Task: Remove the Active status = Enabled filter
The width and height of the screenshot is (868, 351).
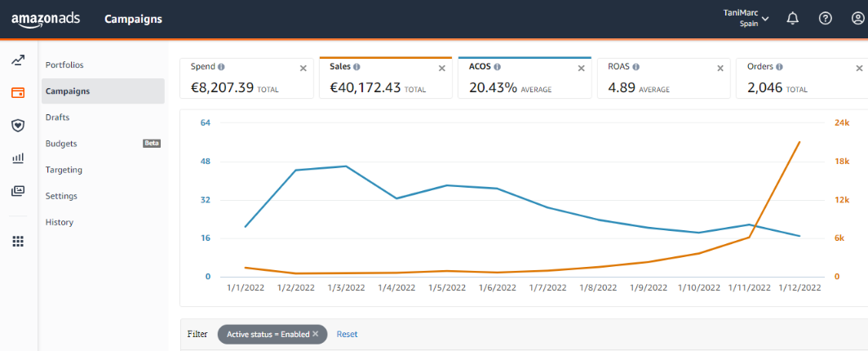Action: coord(316,334)
